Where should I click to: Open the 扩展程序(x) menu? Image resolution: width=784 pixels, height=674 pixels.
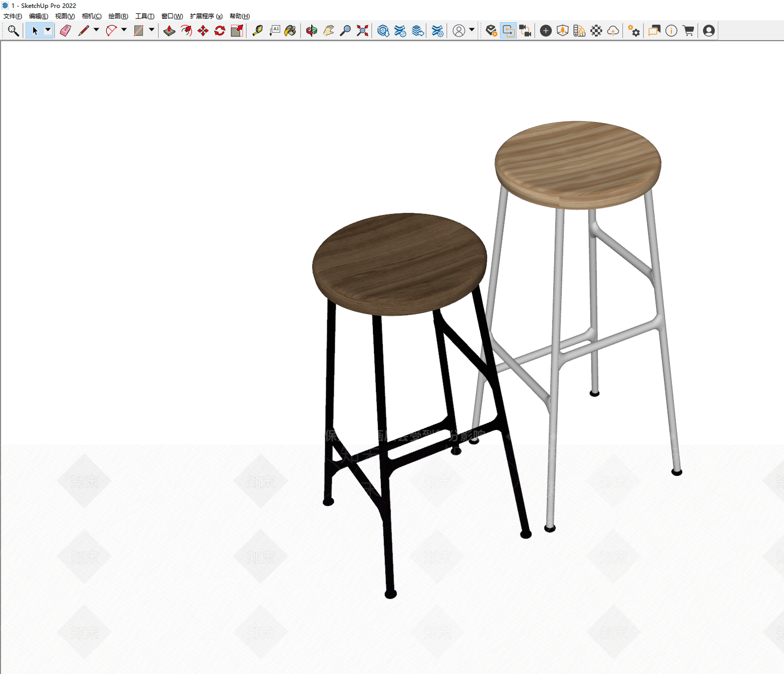tap(206, 16)
